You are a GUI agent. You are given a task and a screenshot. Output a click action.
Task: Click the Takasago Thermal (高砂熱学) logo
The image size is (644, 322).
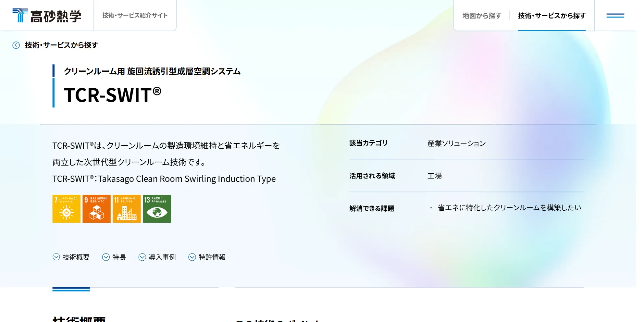tap(47, 16)
